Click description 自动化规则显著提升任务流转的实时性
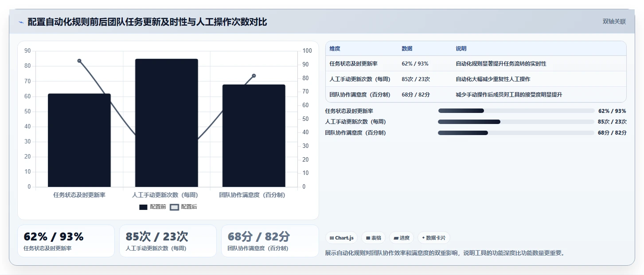 [501, 64]
